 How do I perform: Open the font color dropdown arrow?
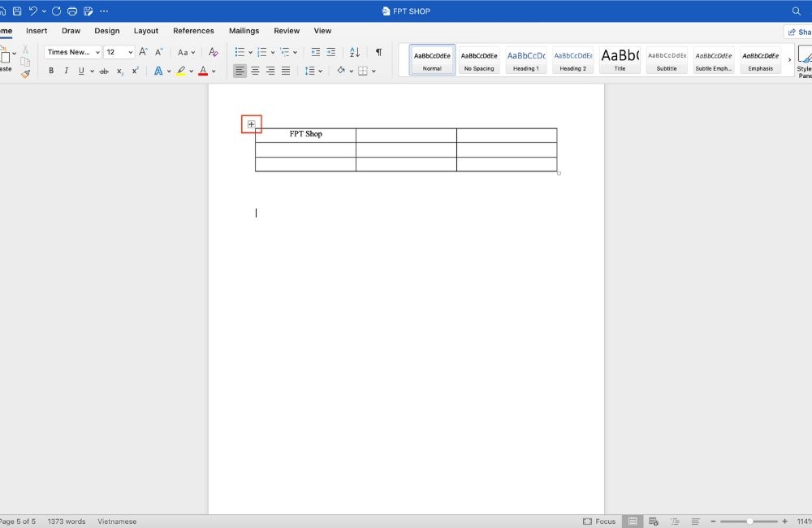[x=214, y=71]
